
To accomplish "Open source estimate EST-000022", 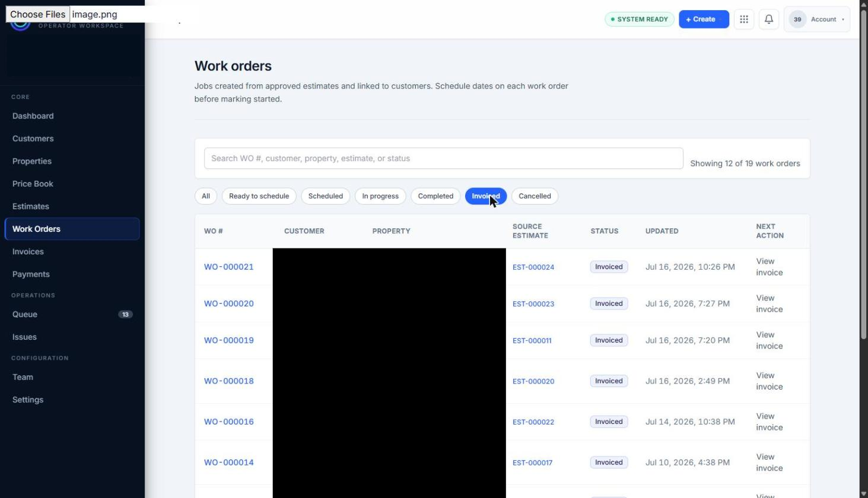I will point(533,422).
